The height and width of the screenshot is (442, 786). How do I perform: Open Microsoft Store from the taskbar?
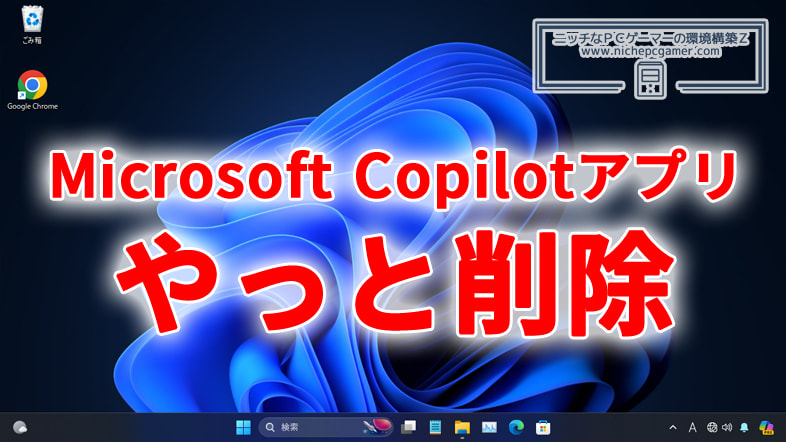[543, 427]
